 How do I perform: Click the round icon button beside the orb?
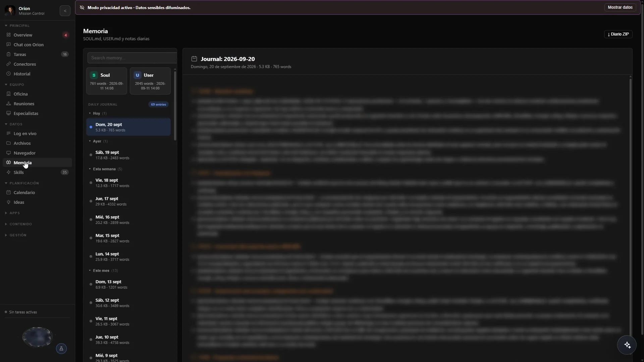pyautogui.click(x=61, y=349)
